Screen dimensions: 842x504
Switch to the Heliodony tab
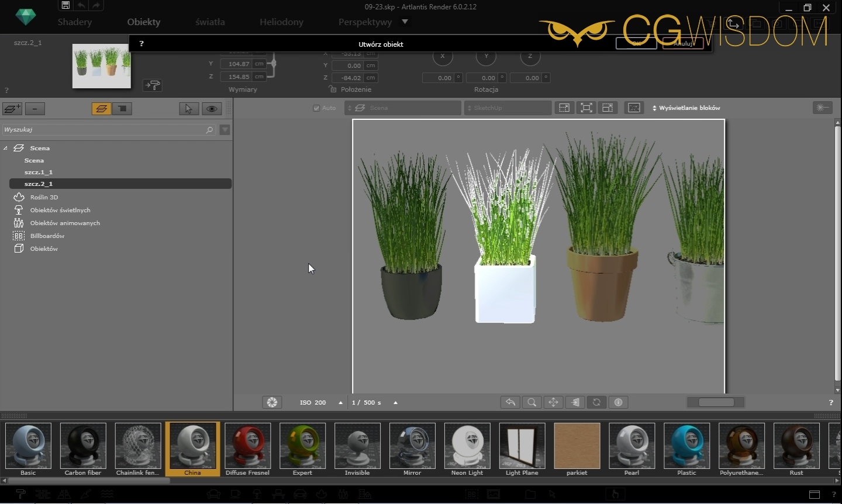coord(281,22)
